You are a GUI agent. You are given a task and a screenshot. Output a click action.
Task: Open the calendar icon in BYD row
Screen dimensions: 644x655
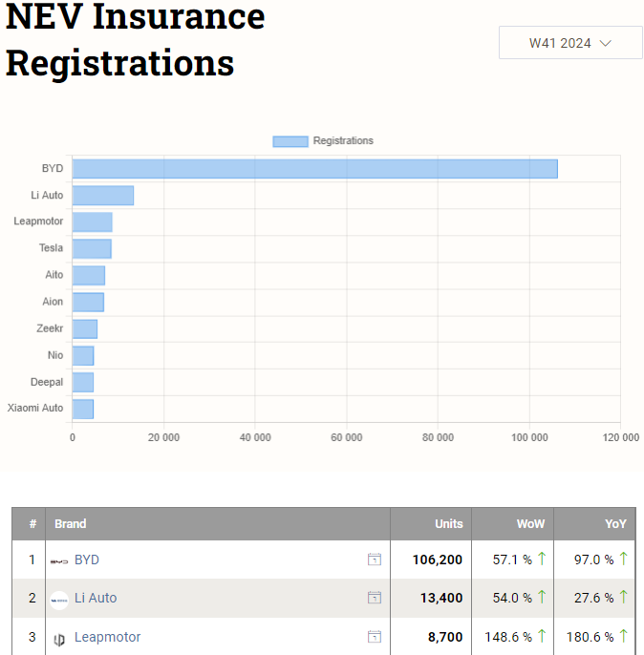(x=375, y=560)
